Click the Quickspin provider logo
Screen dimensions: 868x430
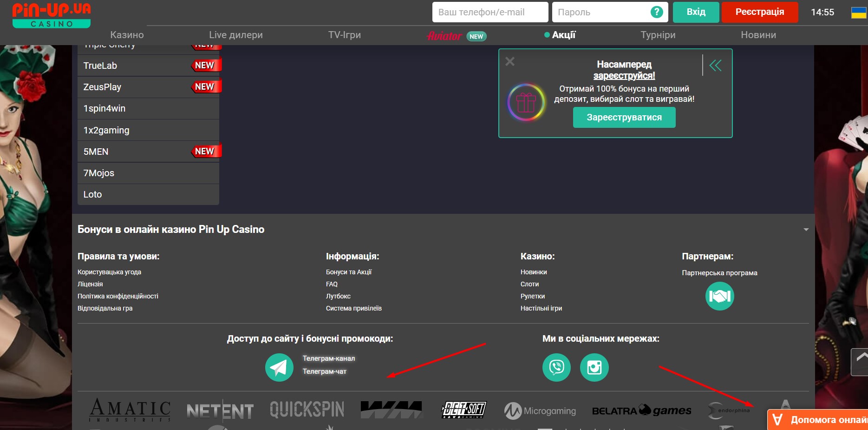click(x=307, y=410)
